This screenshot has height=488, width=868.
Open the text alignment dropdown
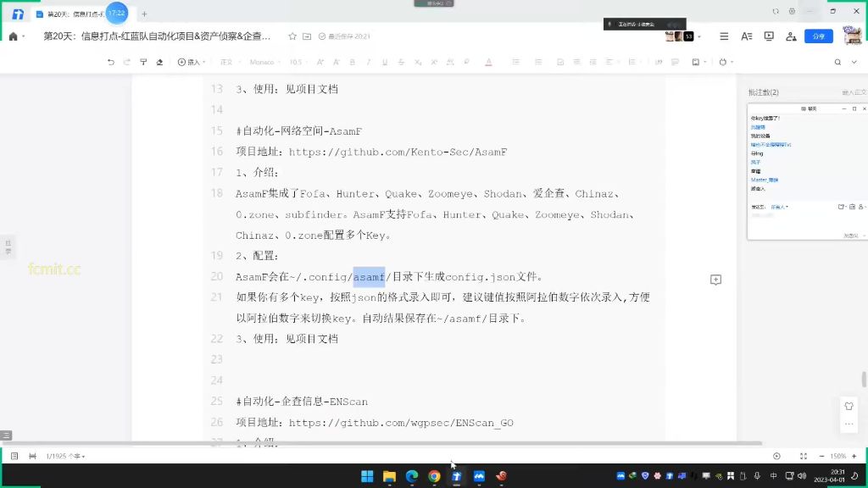pyautogui.click(x=611, y=62)
